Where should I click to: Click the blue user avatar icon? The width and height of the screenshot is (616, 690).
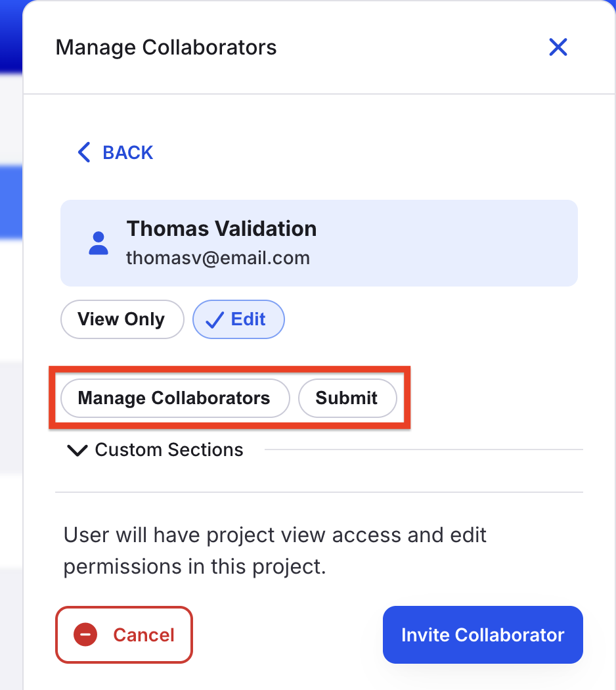[x=99, y=243]
